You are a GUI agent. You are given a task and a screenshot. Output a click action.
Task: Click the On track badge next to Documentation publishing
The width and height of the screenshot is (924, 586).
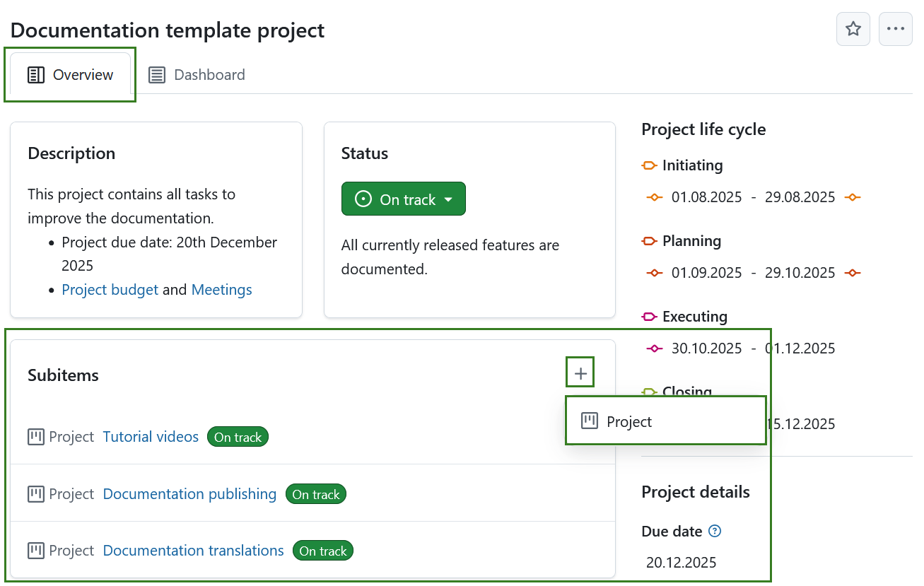pyautogui.click(x=315, y=493)
